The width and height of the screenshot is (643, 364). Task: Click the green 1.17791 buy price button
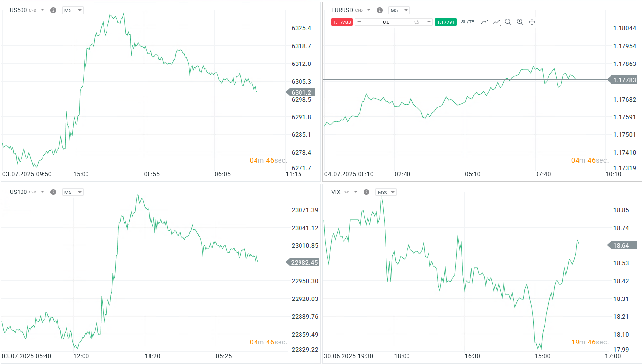coord(446,22)
